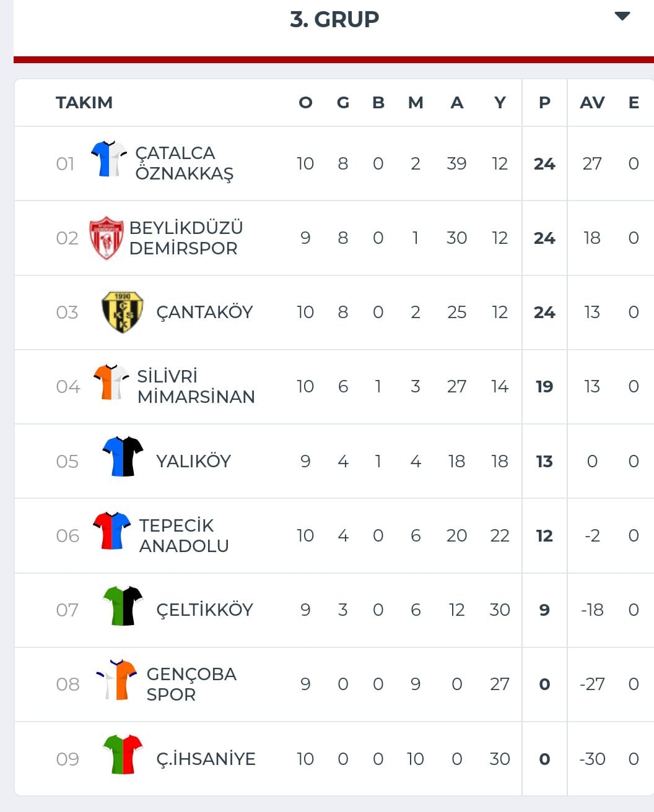Open BEYLİKDÜZÜ DEMİRSPOR team name link
Screen dimensions: 654x812
(186, 238)
